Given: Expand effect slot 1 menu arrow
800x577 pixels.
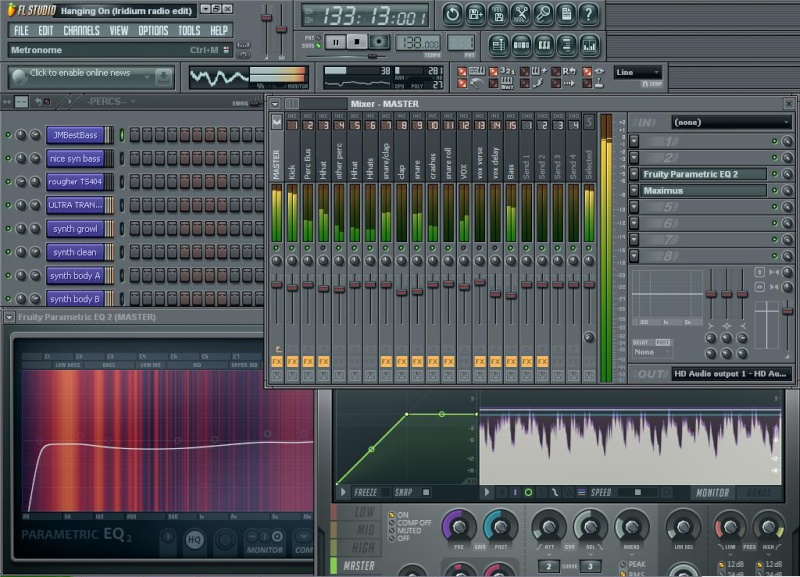Looking at the screenshot, I should coord(634,141).
